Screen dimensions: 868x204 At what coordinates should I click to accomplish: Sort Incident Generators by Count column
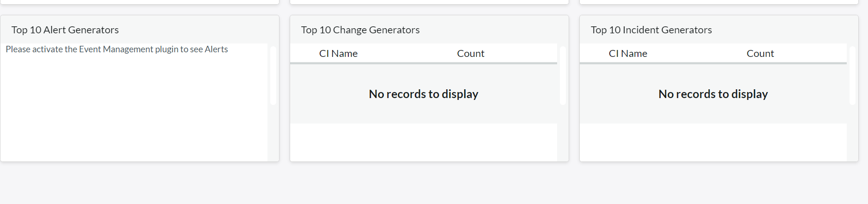tap(760, 54)
